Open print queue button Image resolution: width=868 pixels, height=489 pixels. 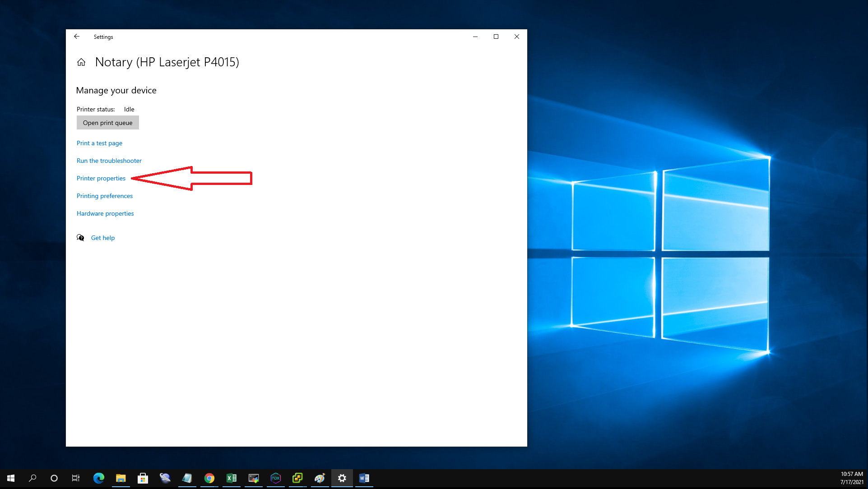(x=107, y=123)
